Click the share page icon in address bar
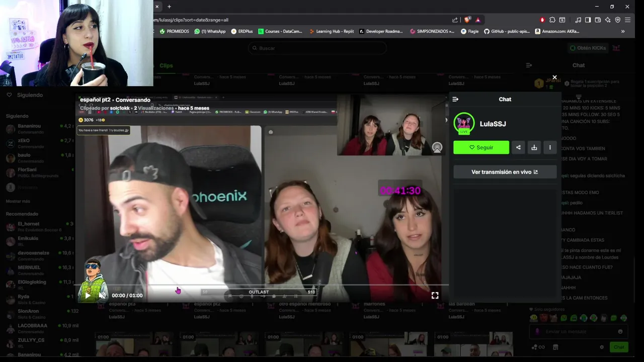The image size is (644, 362). point(455,20)
